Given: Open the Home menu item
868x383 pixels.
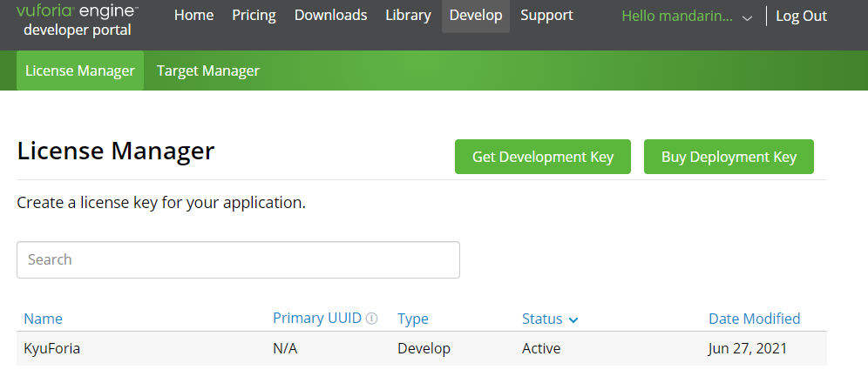Looking at the screenshot, I should tap(194, 16).
